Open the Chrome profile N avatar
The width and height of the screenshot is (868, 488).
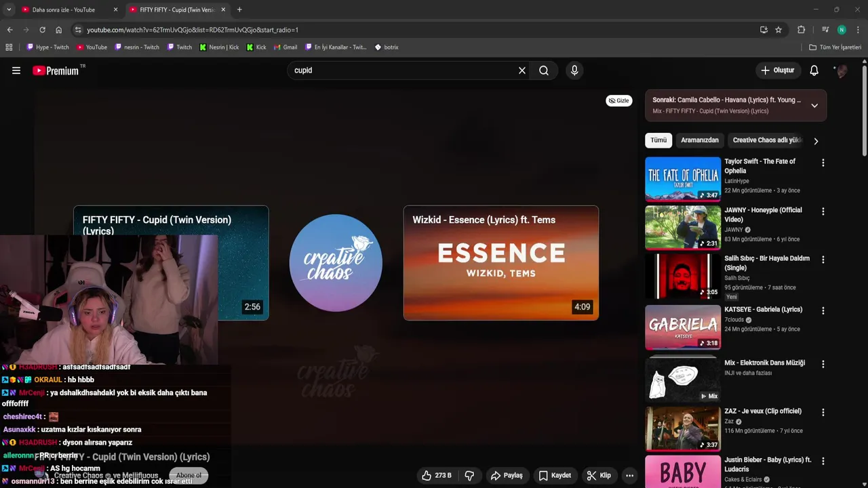(842, 30)
